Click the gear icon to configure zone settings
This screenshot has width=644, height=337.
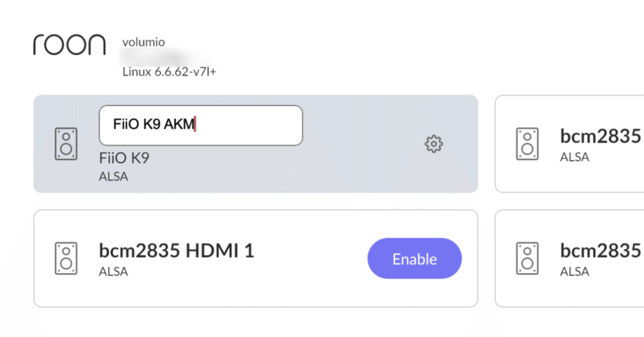433,144
